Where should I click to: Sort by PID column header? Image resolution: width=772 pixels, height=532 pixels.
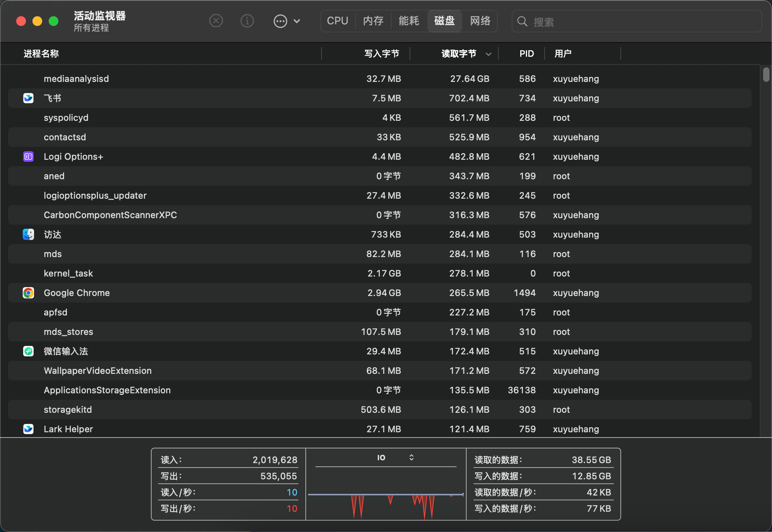click(526, 54)
